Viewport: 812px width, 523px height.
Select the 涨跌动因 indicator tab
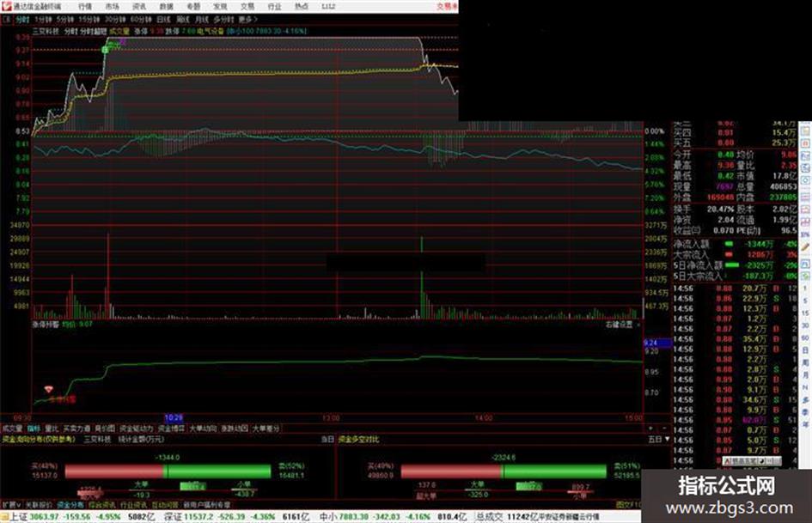[235, 429]
